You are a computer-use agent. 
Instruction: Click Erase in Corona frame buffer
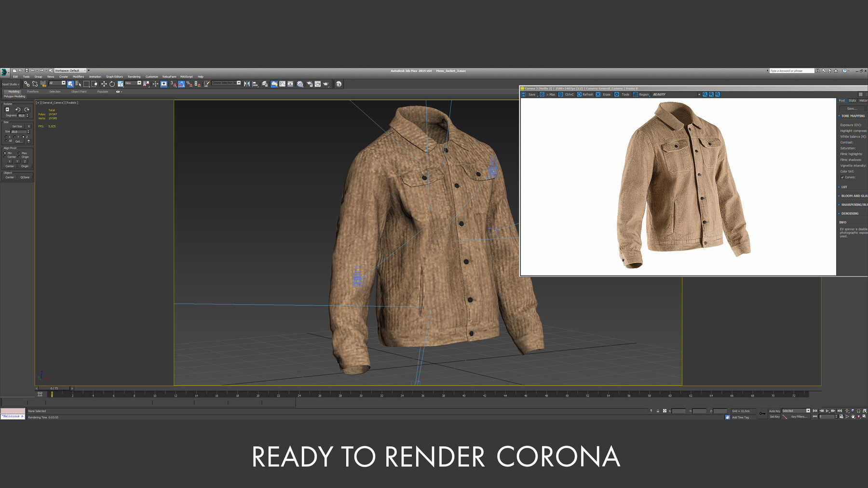603,94
